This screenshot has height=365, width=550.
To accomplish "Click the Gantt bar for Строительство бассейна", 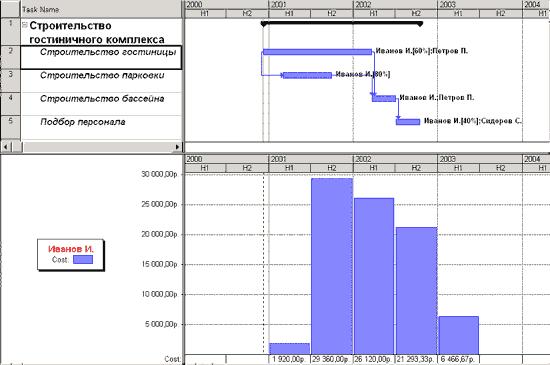I will pyautogui.click(x=384, y=99).
